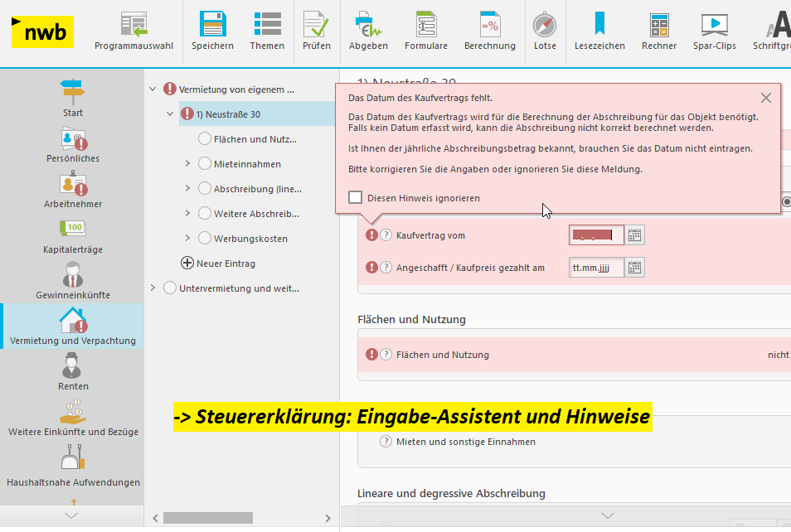Expand the 'Abschreibung (line...' tree item
791x532 pixels.
pos(188,189)
